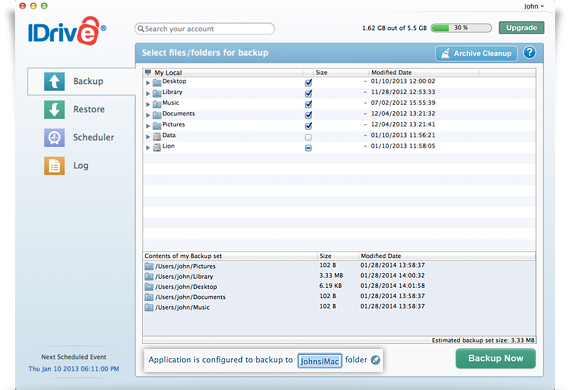Click the 1.62 GB out of 5.5 GB text

point(394,28)
